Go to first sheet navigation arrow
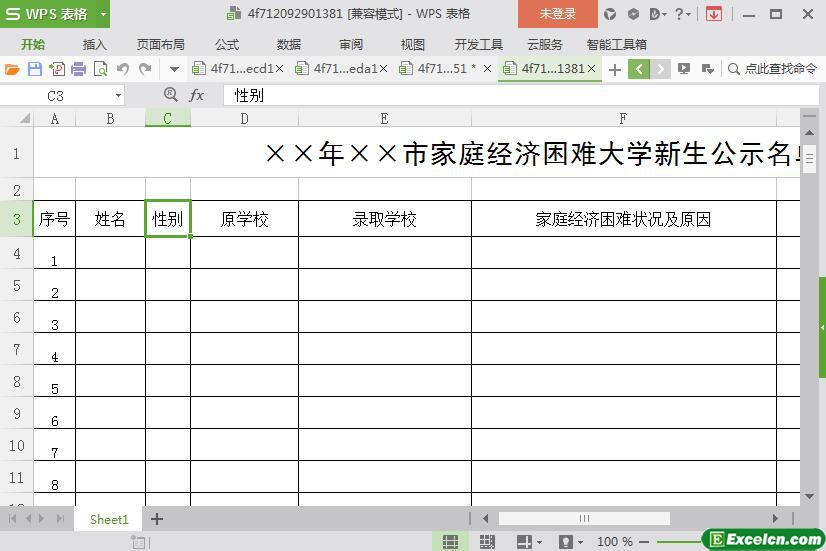This screenshot has height=551, width=826. [12, 519]
